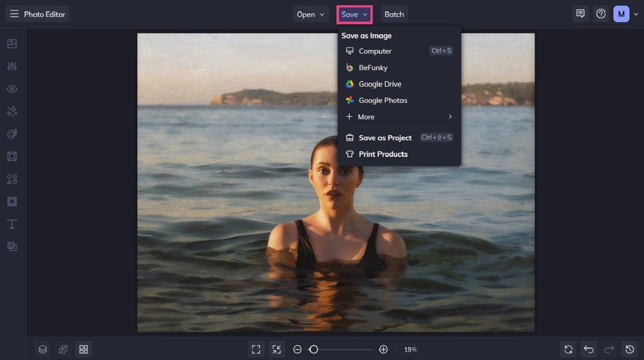Undo the last action

pos(589,349)
